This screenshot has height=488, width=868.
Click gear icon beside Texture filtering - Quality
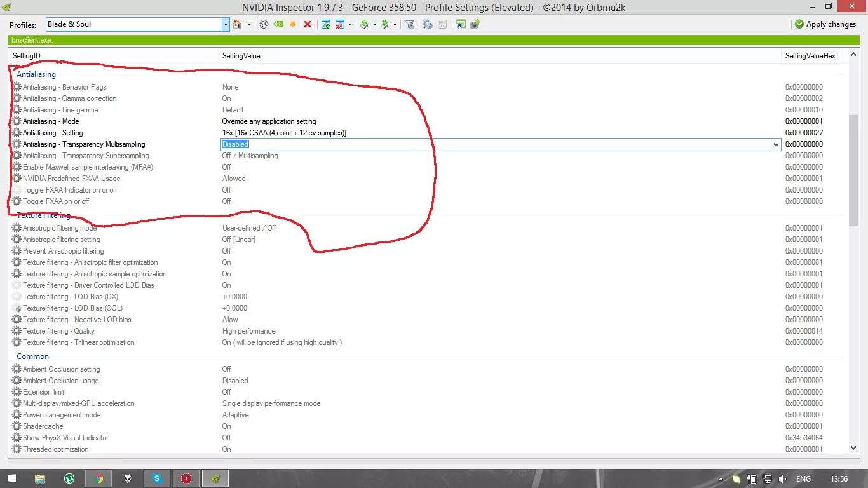pyautogui.click(x=17, y=331)
